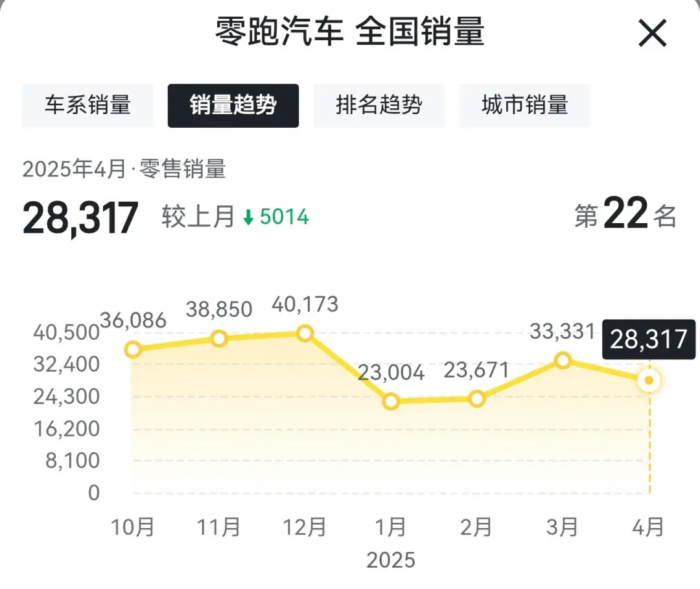Select the 1月 data point marker
The height and width of the screenshot is (589, 700).
point(391,402)
